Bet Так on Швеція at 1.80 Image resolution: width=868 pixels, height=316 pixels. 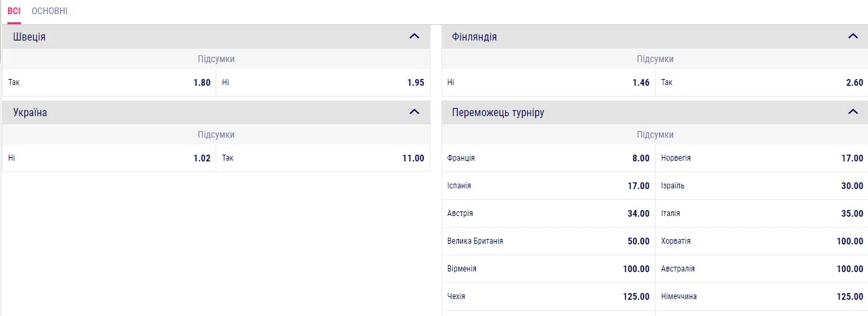point(110,83)
